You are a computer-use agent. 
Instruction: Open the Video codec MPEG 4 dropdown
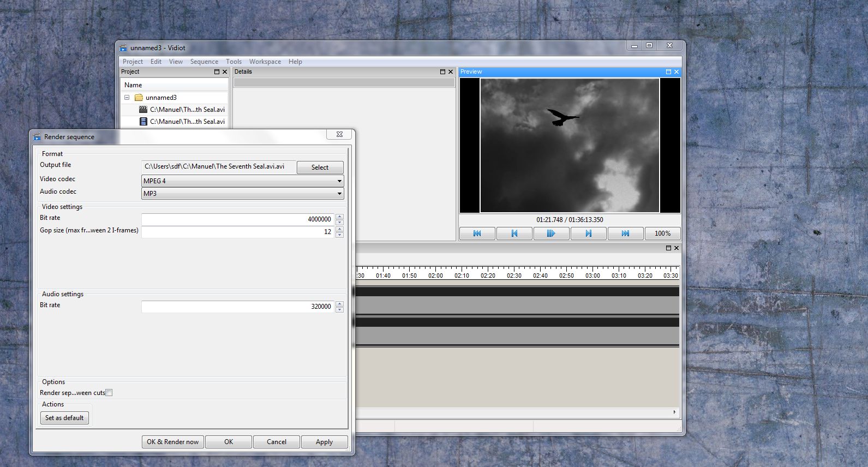[243, 181]
